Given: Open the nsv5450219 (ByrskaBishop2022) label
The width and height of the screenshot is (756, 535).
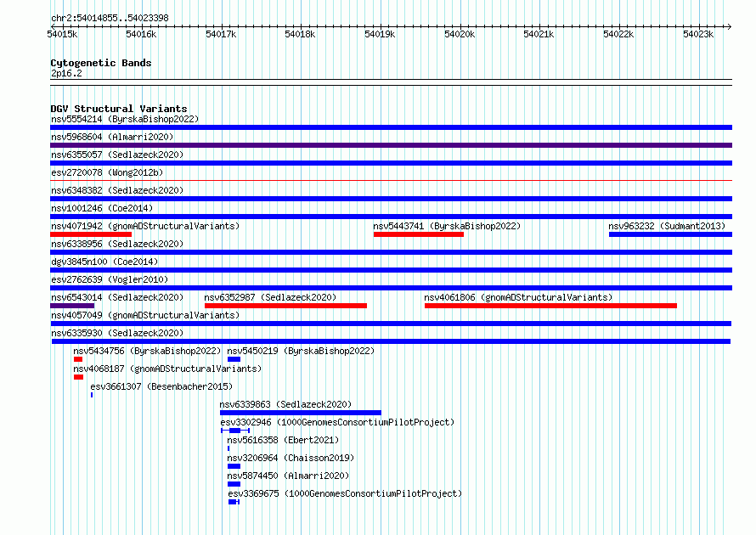Looking at the screenshot, I should 301,351.
